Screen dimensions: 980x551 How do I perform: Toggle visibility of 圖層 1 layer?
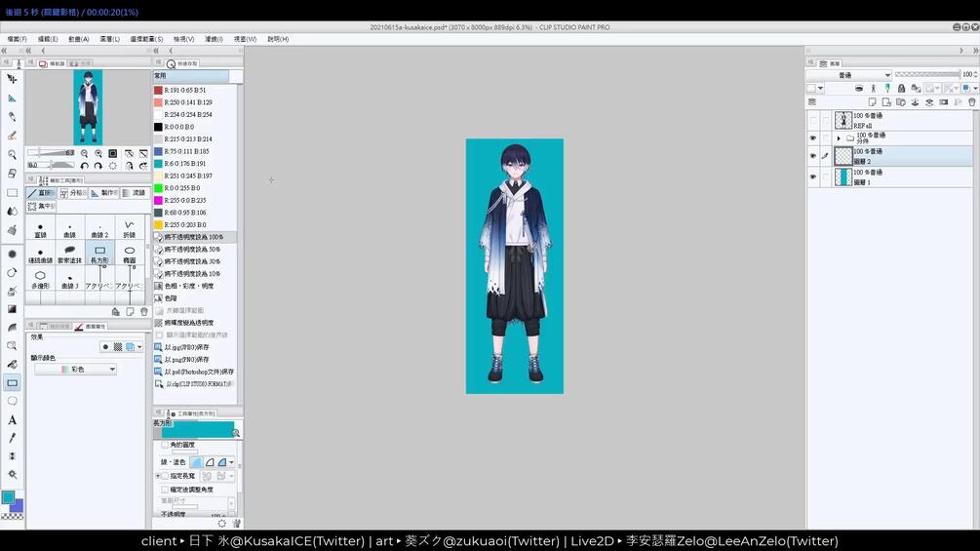point(812,177)
